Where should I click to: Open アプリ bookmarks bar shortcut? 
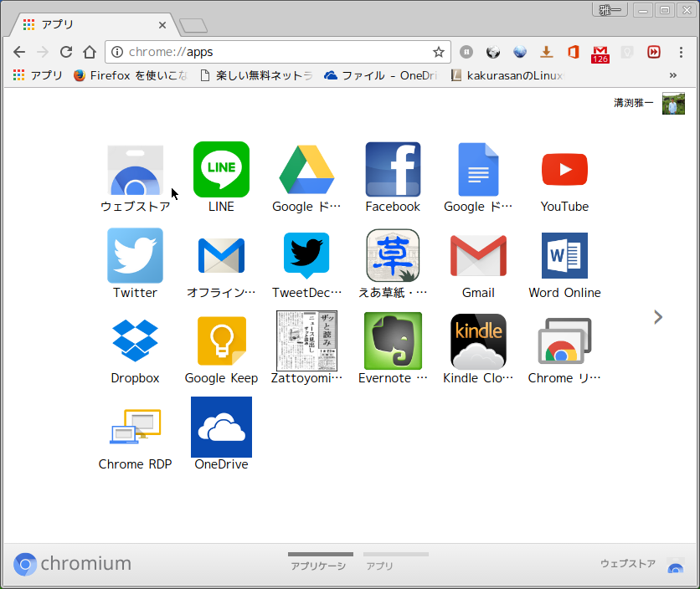38,75
